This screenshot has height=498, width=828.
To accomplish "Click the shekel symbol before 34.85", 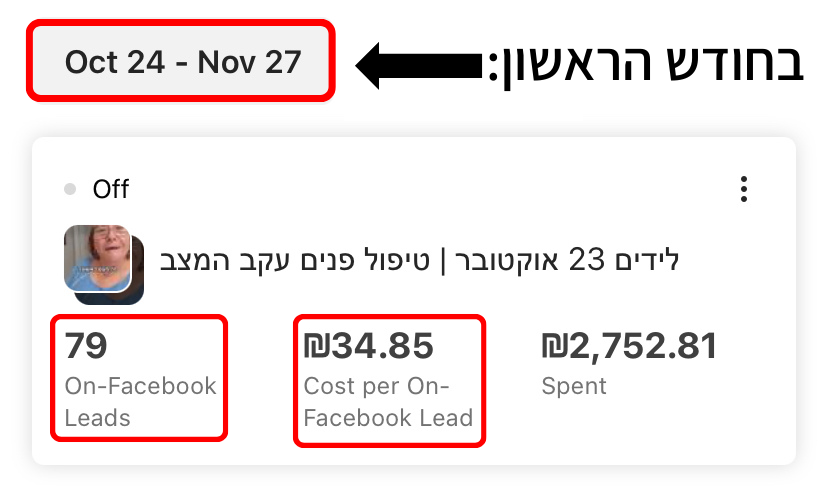I will 316,346.
